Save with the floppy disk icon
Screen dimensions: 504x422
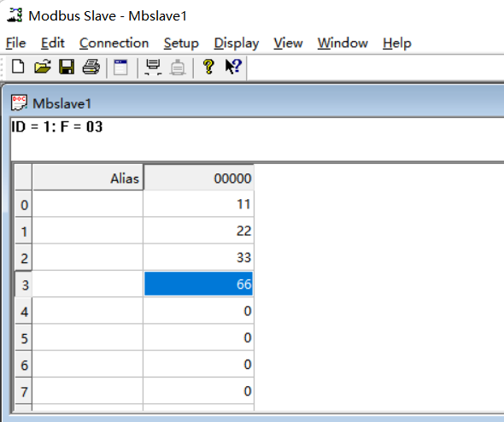click(x=67, y=67)
